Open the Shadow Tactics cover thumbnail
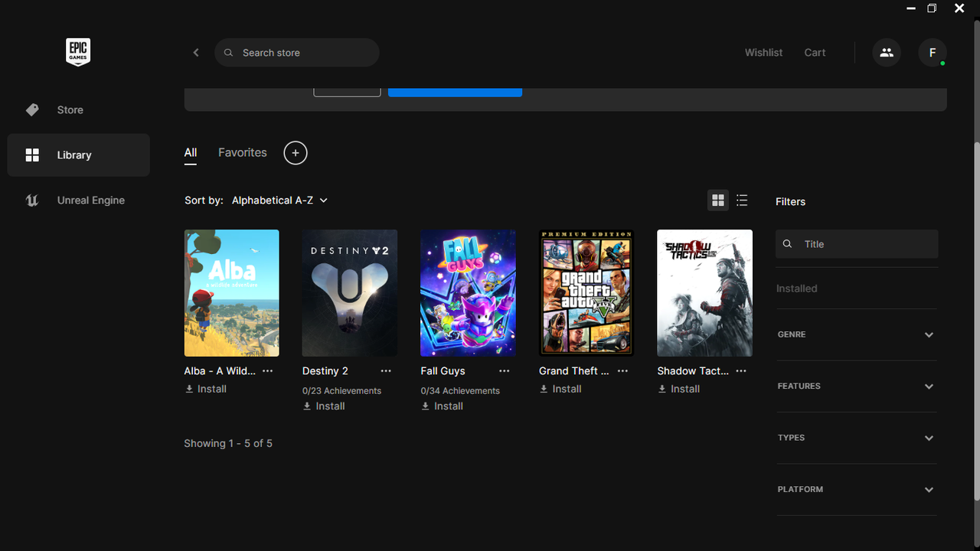The width and height of the screenshot is (980, 551). (x=704, y=293)
